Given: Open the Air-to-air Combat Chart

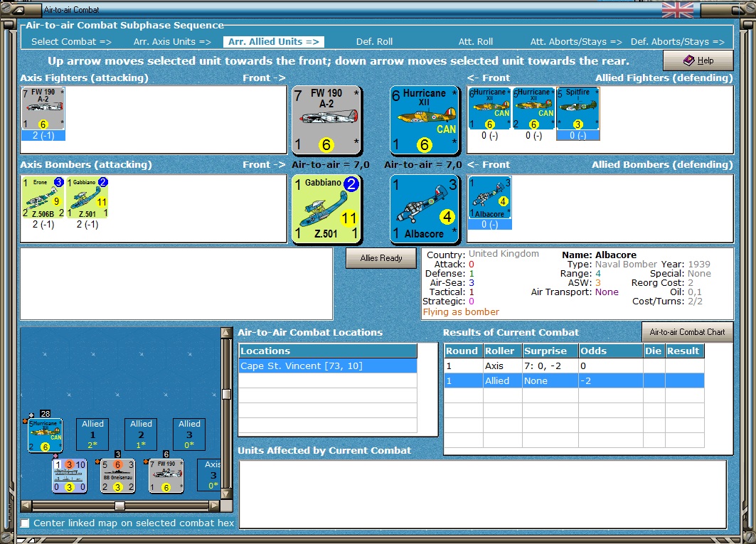Looking at the screenshot, I should 687,332.
